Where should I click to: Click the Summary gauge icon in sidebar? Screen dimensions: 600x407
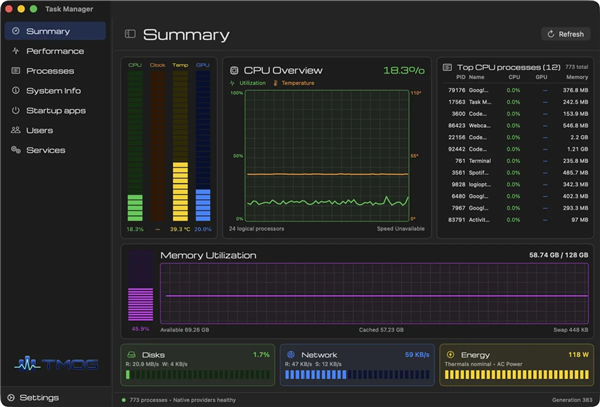(16, 31)
